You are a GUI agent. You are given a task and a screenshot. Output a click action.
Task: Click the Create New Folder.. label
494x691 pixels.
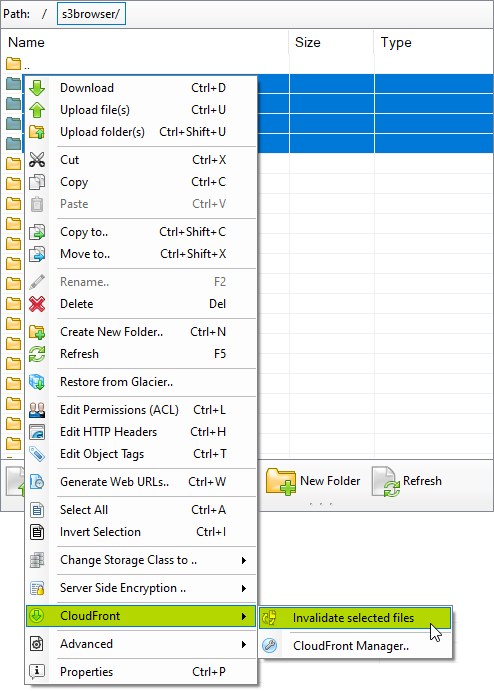pos(111,332)
